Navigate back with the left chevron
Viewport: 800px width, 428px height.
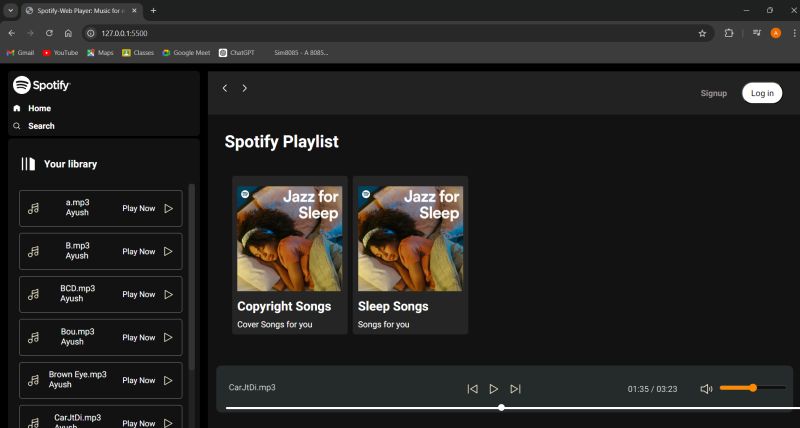point(225,88)
